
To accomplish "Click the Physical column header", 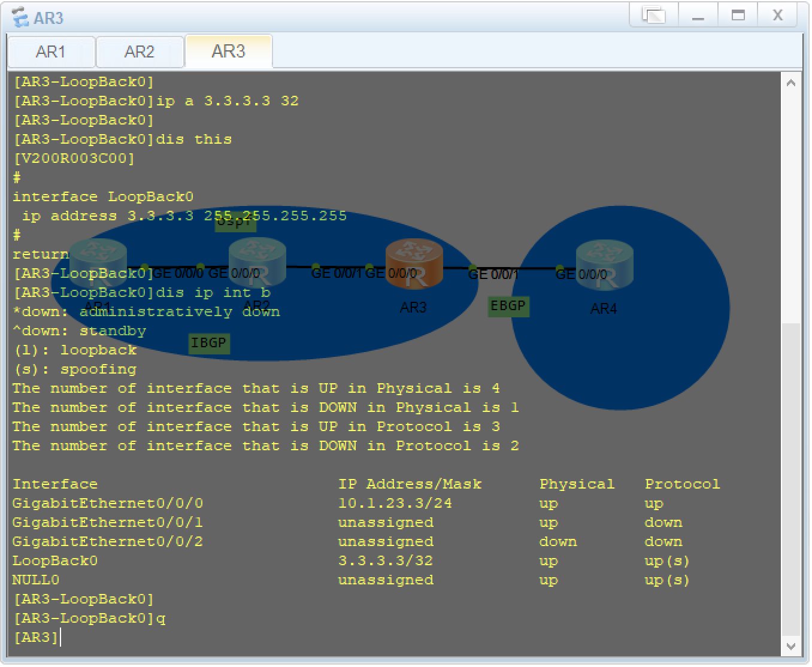I will click(577, 484).
